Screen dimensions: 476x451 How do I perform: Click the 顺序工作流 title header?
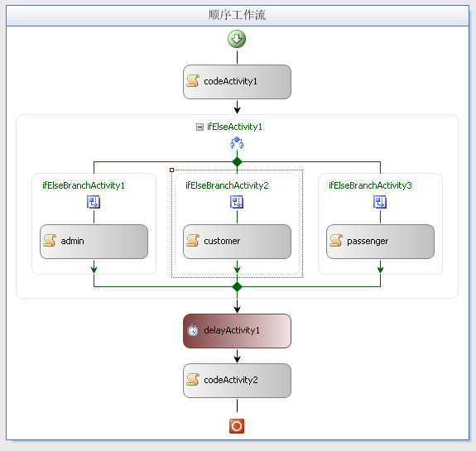click(238, 15)
